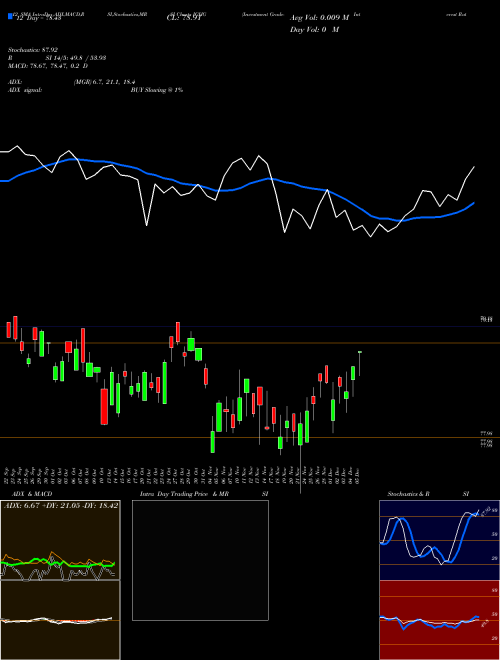The image size is (500, 660).
Task: Select the 'BUY Slowing @ 1%' signal text
Action: [157, 90]
